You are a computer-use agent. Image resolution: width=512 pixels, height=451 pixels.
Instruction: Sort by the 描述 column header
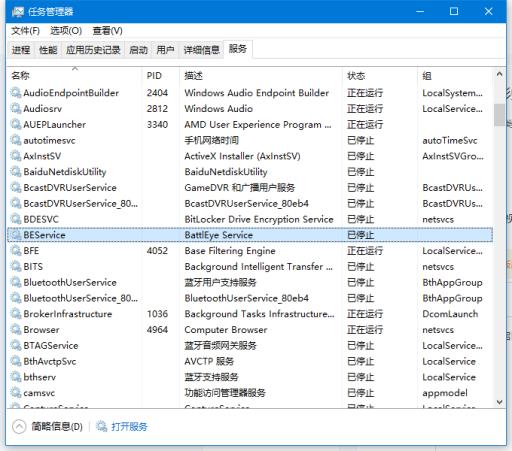261,76
